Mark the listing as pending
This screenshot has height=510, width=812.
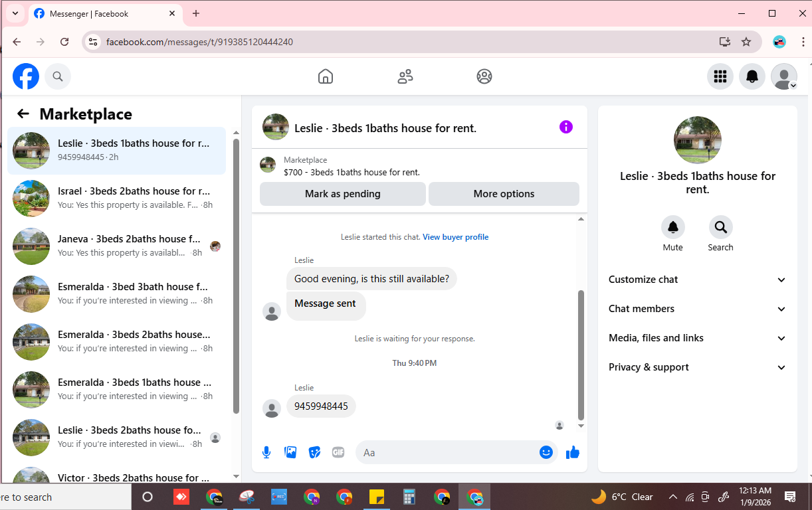click(x=343, y=194)
